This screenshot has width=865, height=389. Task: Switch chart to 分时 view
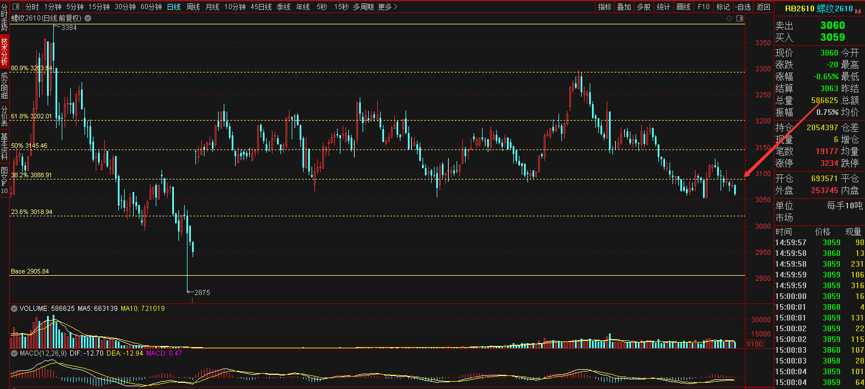(x=32, y=7)
